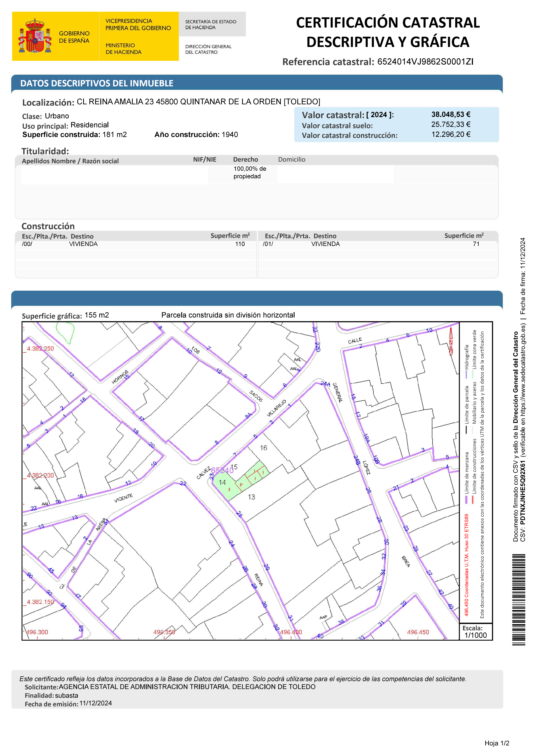The height and width of the screenshot is (756, 535).
Task: Click the red north arrow on map
Action: click(x=451, y=342)
